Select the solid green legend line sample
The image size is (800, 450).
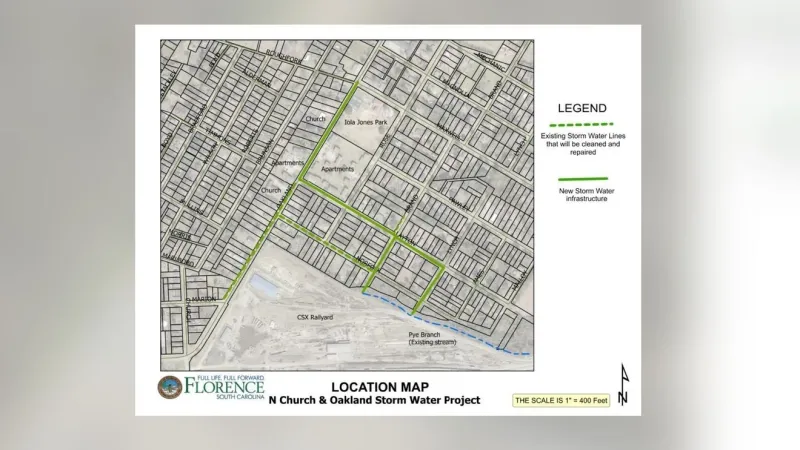tap(583, 179)
